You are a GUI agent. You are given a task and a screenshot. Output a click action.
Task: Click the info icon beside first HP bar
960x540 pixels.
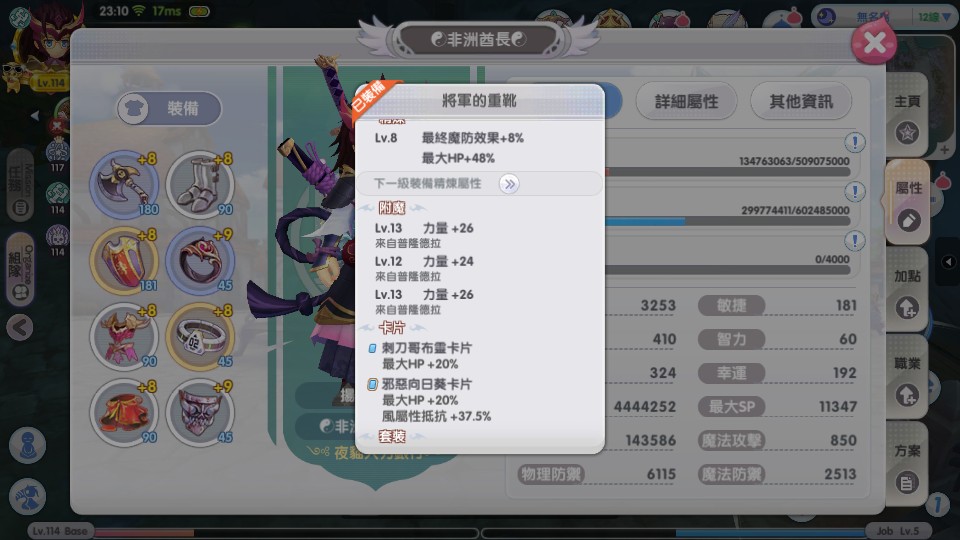pos(855,143)
